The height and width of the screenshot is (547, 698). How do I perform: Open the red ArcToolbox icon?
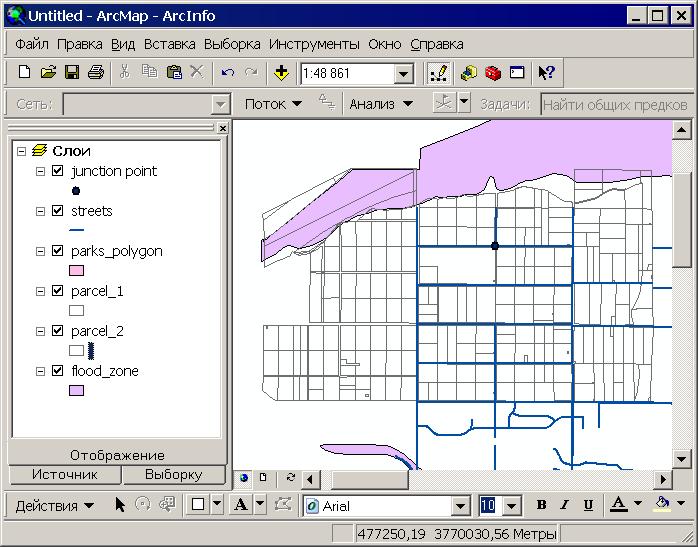[x=493, y=73]
